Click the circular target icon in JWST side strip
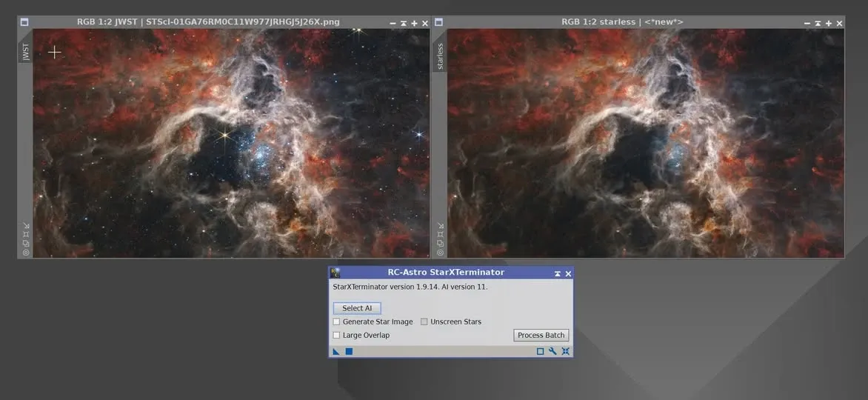This screenshot has width=868, height=400. (25, 253)
